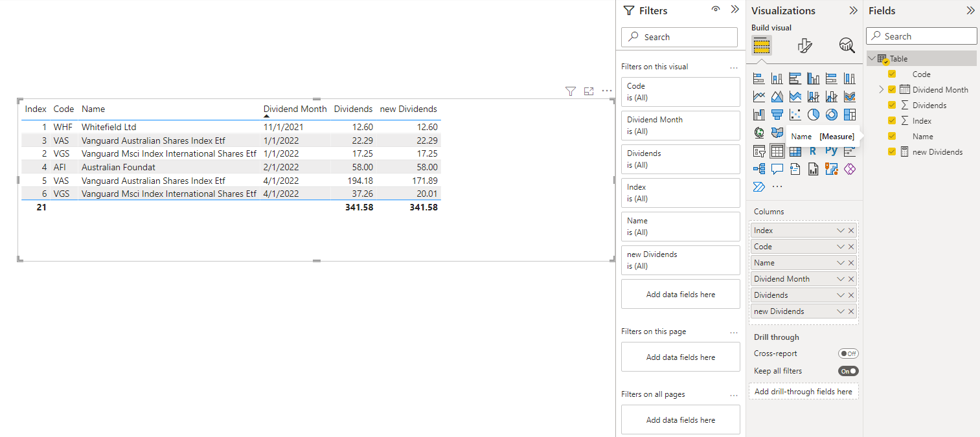
Task: Toggle Filters pane visibility eye icon
Action: click(x=716, y=10)
